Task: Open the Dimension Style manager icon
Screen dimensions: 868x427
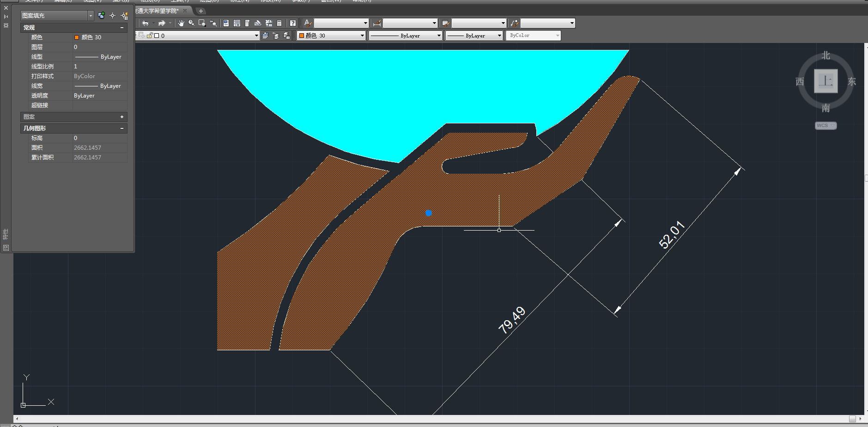Action: [x=377, y=23]
